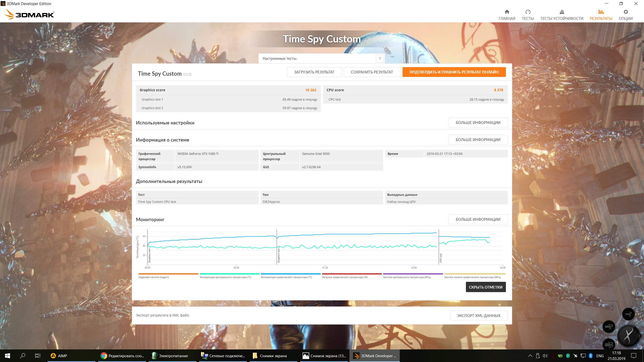Click the home icon labeled ГЛАВНАЯ
Screen dimensions: 644x362
click(x=507, y=12)
